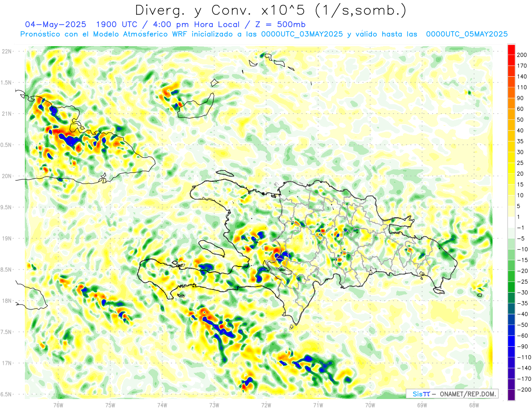Click the white swatch between colorbar values 1 and -1
Screen dimensions: 532x411
[511, 222]
